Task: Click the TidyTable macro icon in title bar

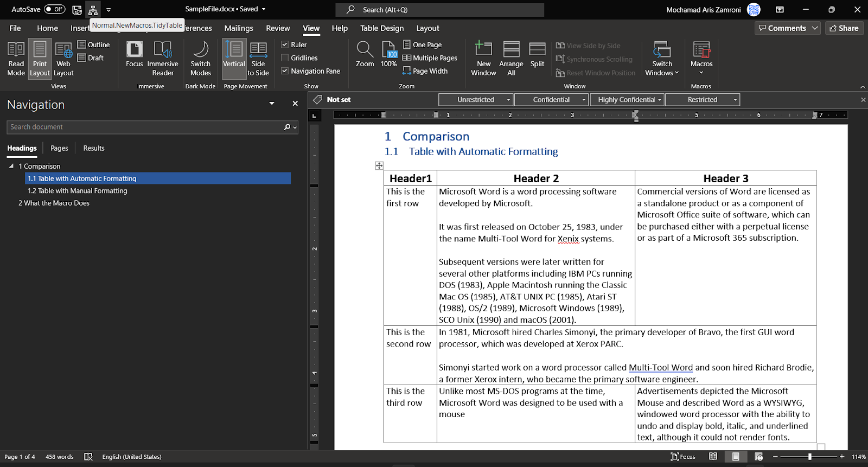Action: (x=93, y=10)
